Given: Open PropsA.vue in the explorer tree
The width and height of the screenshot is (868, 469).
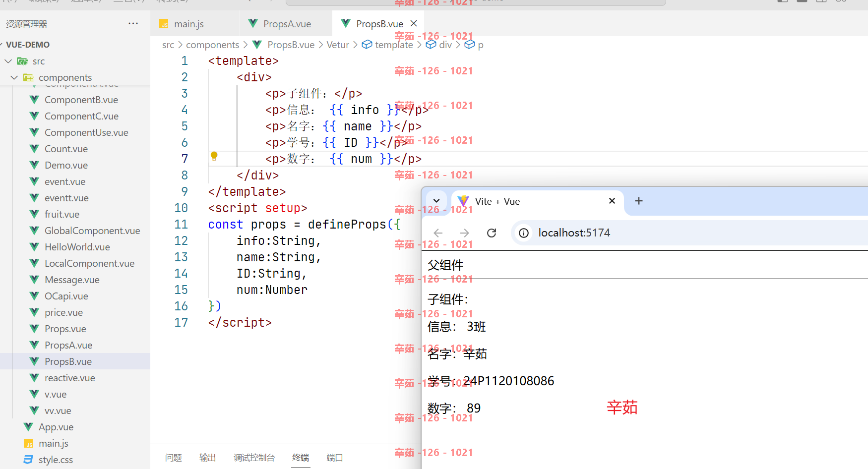Looking at the screenshot, I should pos(68,345).
